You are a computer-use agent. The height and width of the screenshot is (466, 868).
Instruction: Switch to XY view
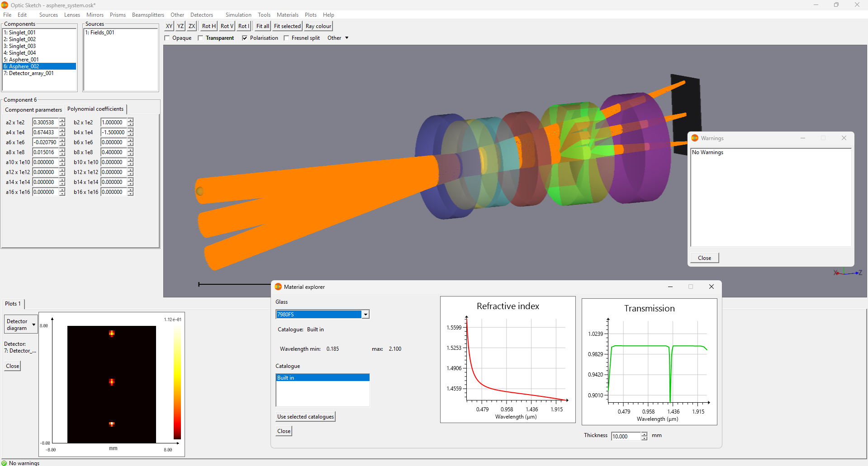[169, 26]
